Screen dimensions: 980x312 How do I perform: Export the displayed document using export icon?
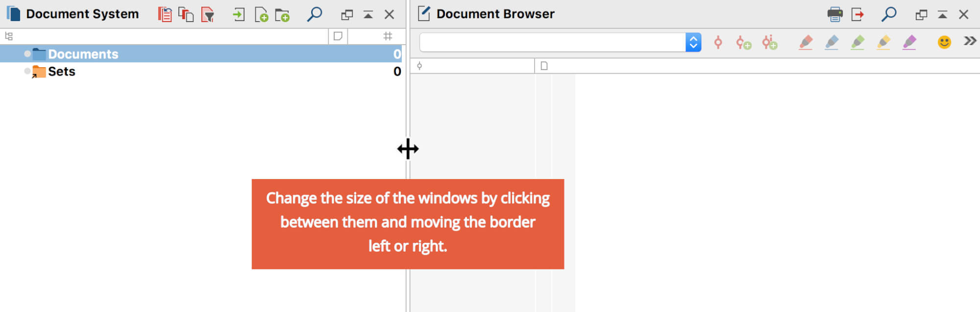(x=857, y=14)
